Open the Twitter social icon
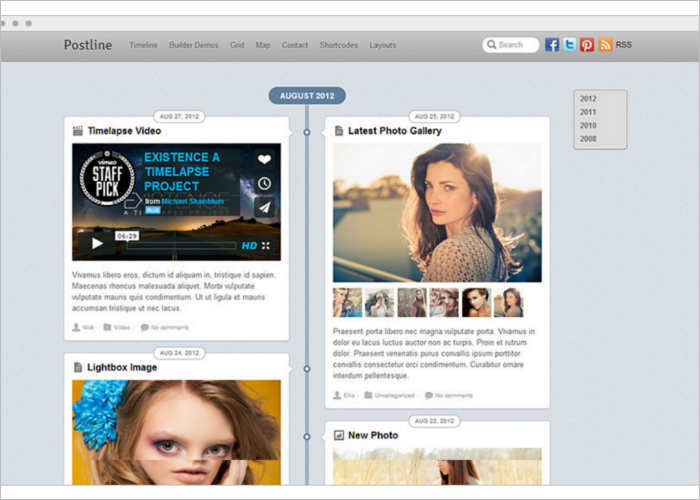Image resolution: width=700 pixels, height=500 pixels. pyautogui.click(x=569, y=45)
